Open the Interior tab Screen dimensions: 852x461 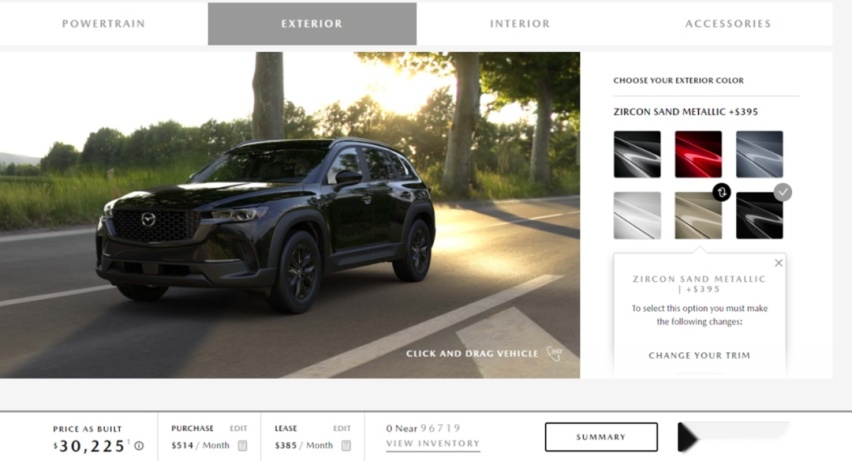(520, 24)
